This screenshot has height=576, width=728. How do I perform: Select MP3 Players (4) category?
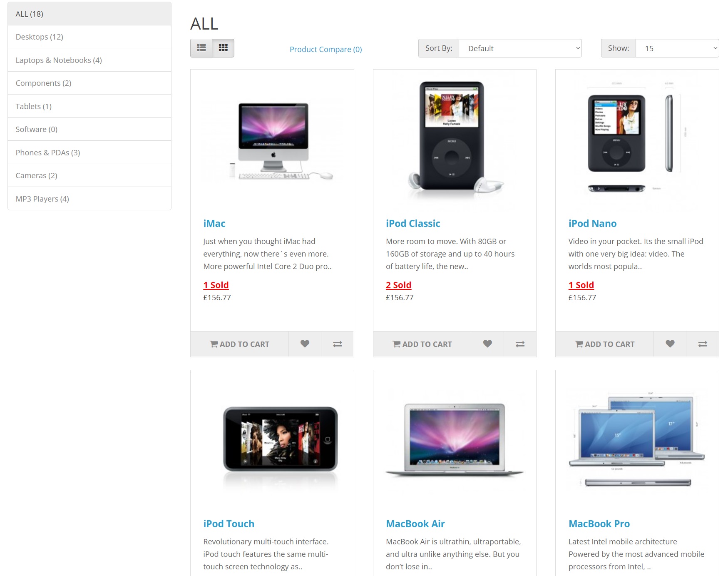89,199
